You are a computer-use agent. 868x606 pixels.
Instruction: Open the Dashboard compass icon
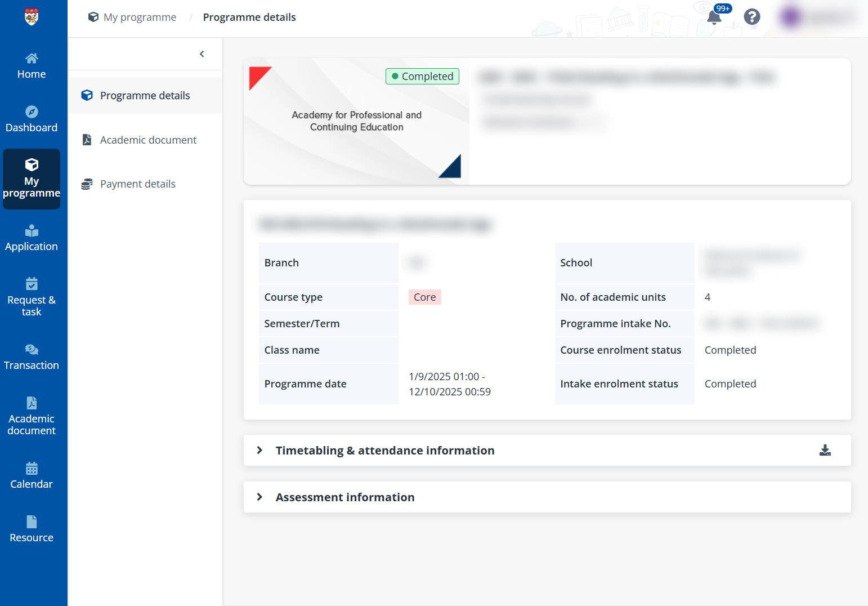click(32, 112)
